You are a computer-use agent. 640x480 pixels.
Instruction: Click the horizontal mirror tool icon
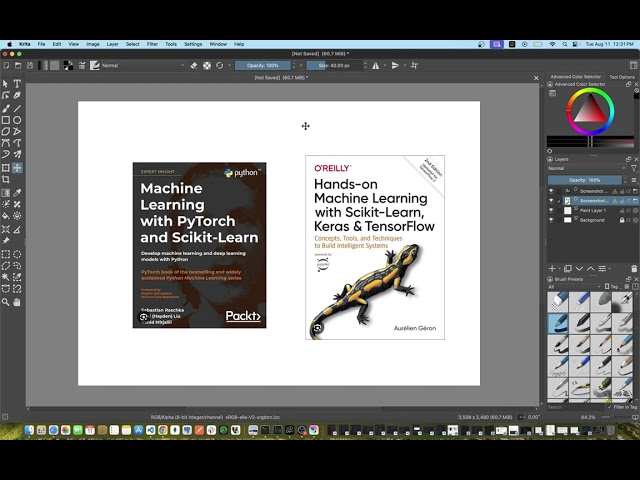376,65
